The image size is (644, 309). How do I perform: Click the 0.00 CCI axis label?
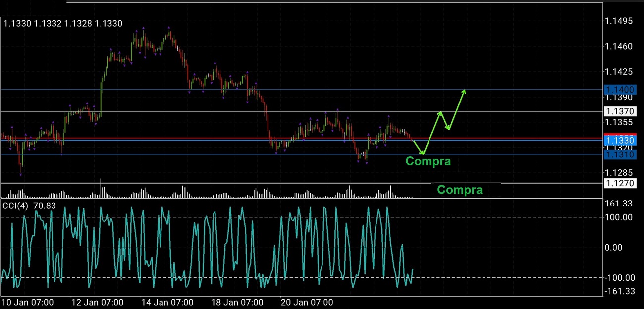pyautogui.click(x=622, y=247)
